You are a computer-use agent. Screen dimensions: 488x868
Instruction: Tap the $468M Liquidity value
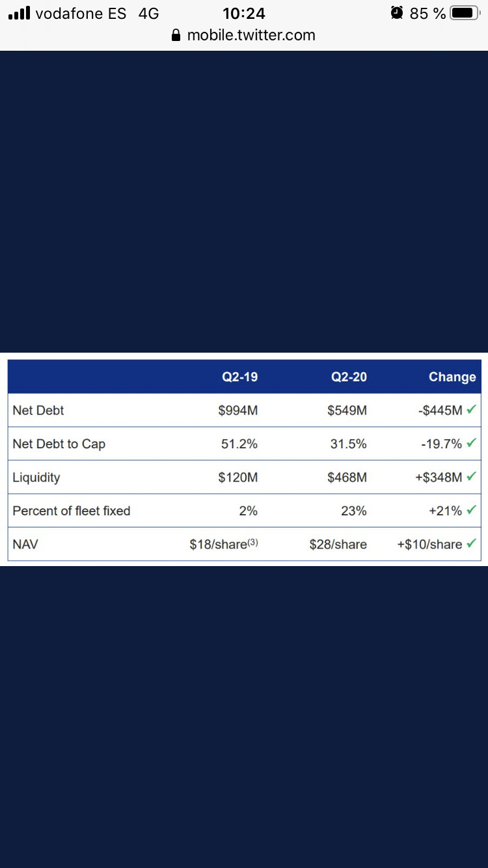(347, 478)
